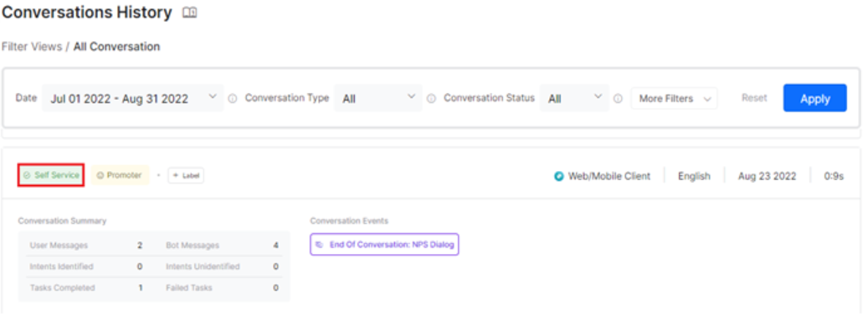Click the Self Service tag

(x=51, y=175)
